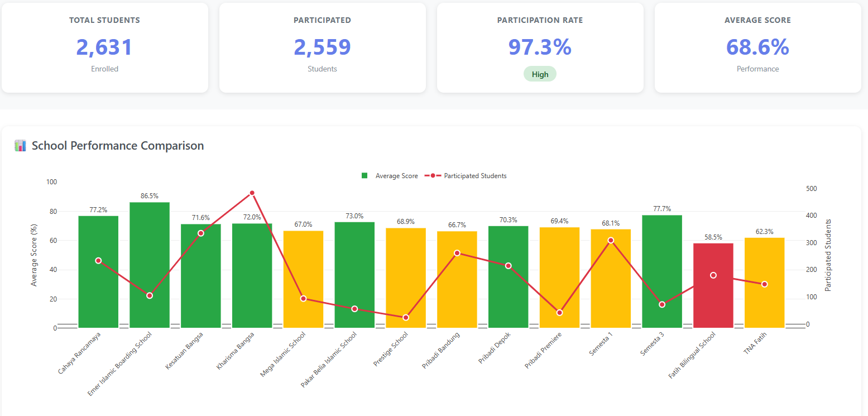The width and height of the screenshot is (868, 416).
Task: Click the '68.6%' Average Score stat
Action: pos(757,47)
